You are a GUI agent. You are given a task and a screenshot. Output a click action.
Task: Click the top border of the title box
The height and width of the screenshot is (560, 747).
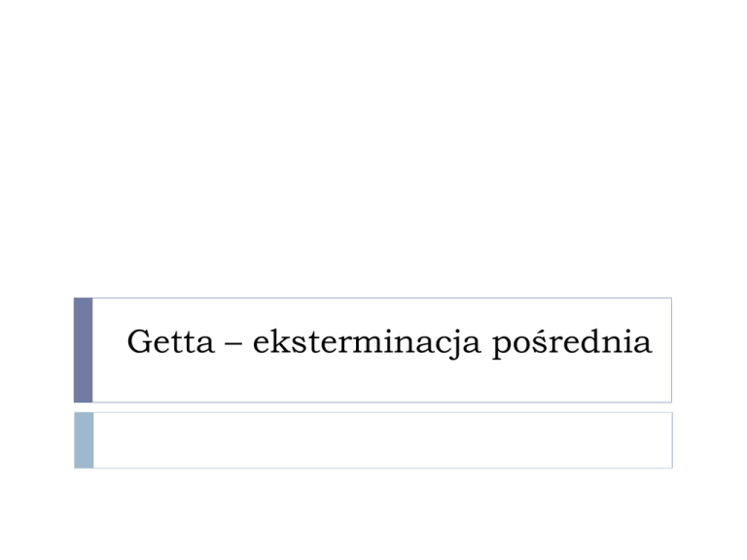[382, 298]
